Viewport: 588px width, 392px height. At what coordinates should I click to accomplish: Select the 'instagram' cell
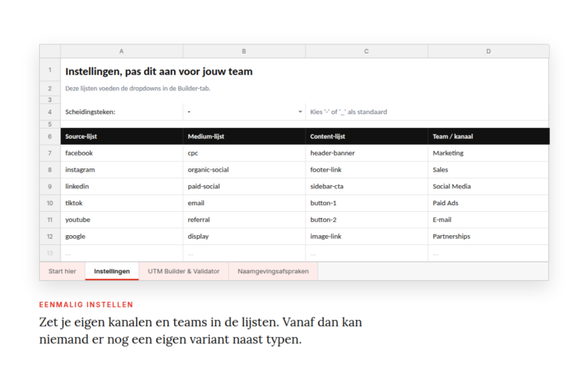(x=122, y=169)
